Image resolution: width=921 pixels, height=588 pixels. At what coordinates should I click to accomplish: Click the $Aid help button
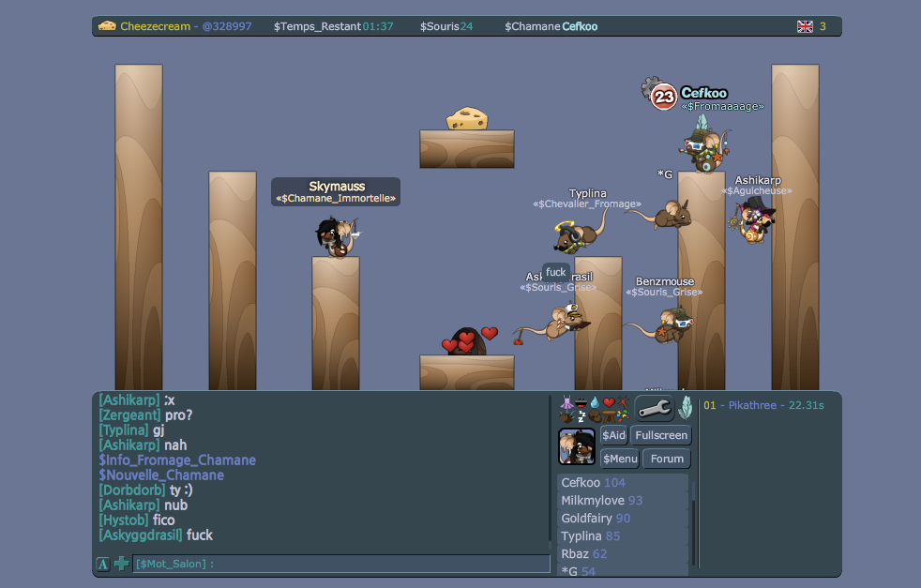(613, 435)
